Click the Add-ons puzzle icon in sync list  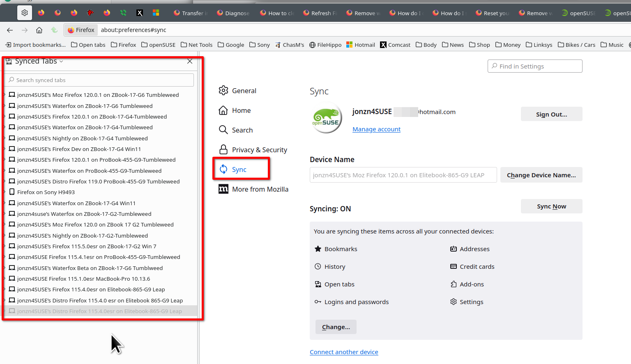454,284
